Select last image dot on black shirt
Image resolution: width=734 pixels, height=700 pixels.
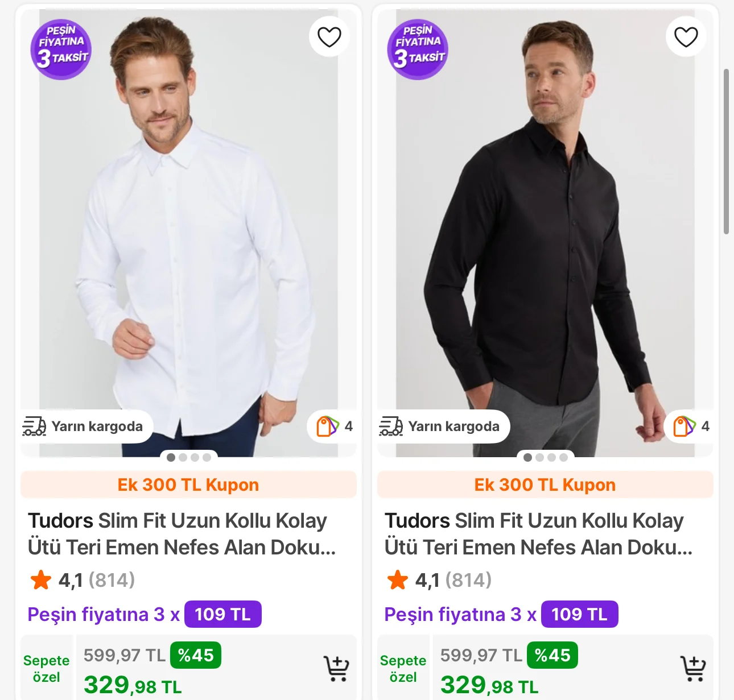coord(563,457)
